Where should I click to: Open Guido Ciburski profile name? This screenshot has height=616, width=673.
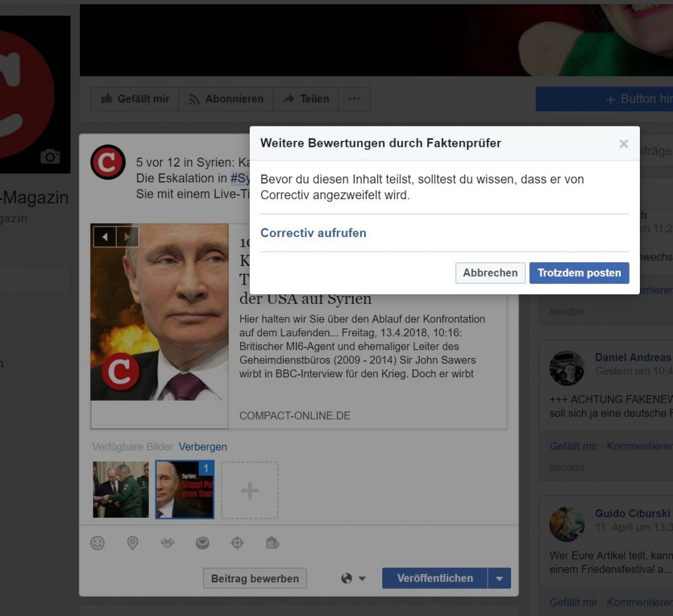point(633,514)
